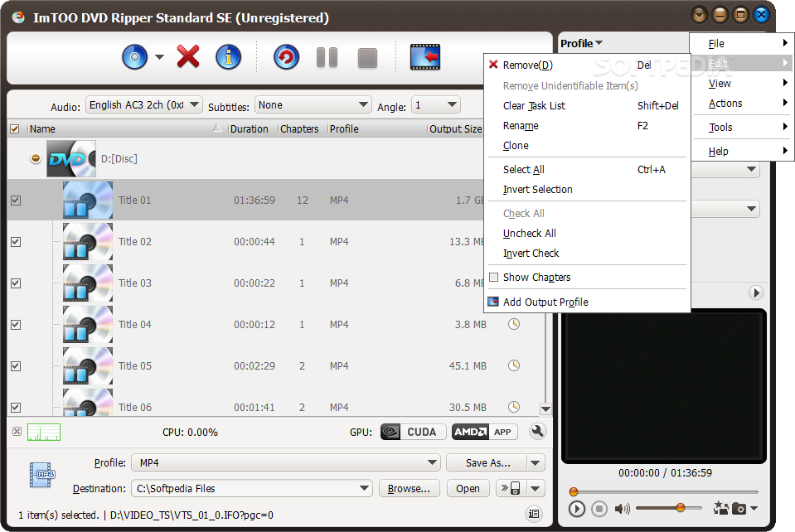Click the output to device button
This screenshot has height=532, width=795.
coord(511,488)
